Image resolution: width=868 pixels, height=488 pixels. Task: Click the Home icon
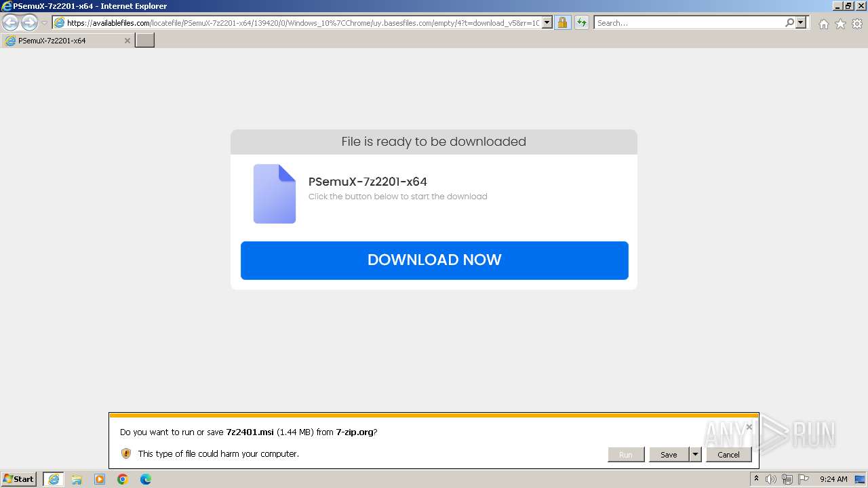click(x=823, y=24)
